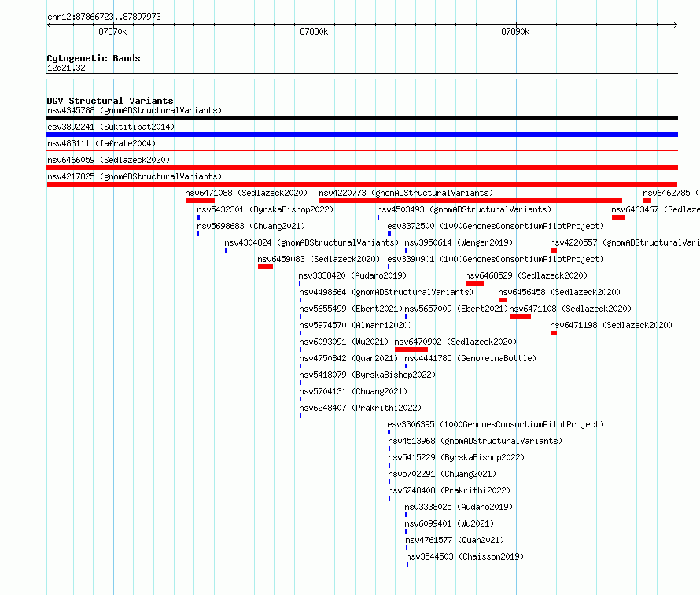Select the nsv6470902 red variant bar
The width and height of the screenshot is (700, 595).
pos(411,349)
